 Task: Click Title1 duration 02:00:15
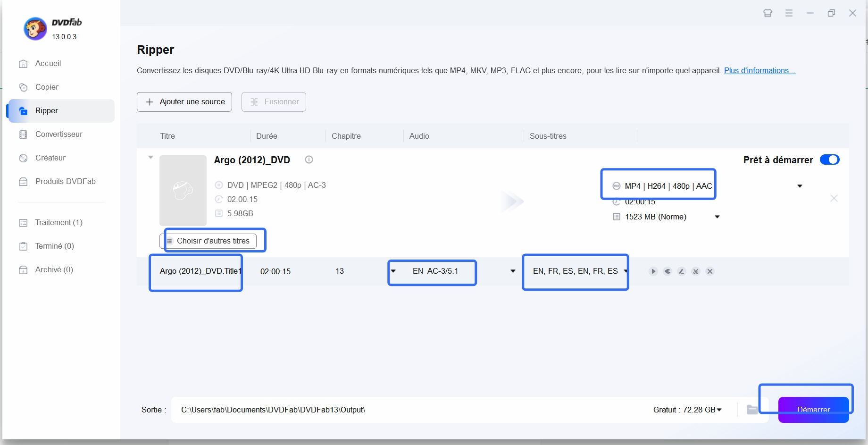click(275, 272)
